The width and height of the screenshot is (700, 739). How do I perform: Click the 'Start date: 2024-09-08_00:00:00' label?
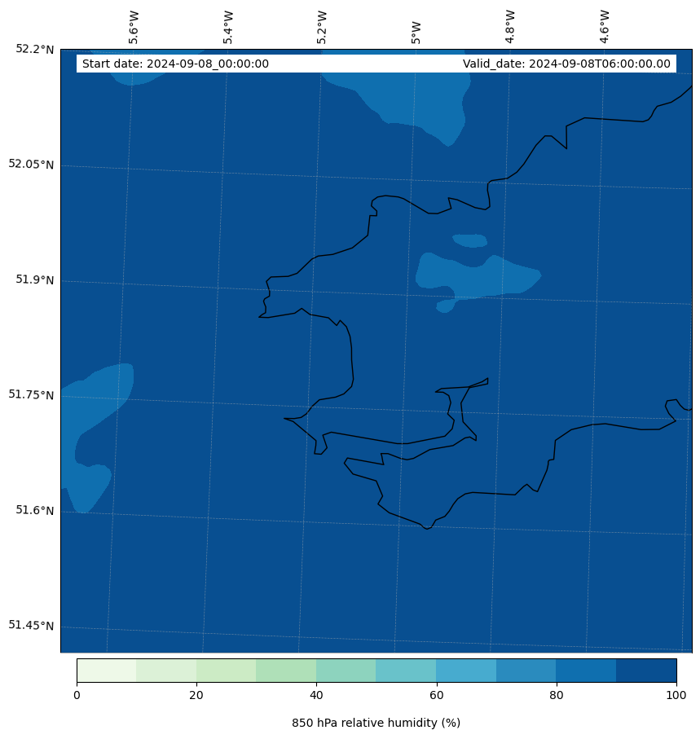[x=175, y=64]
